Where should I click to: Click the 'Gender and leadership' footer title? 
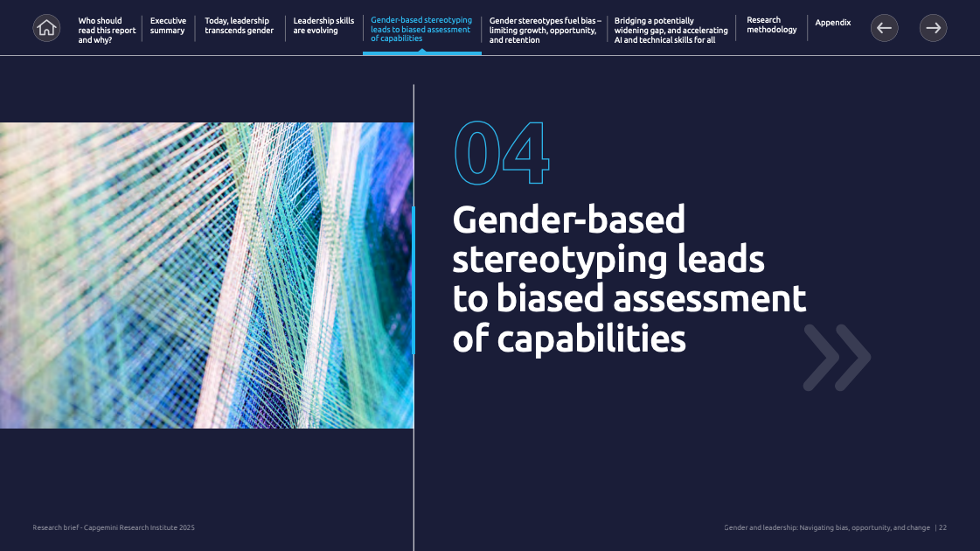click(826, 527)
